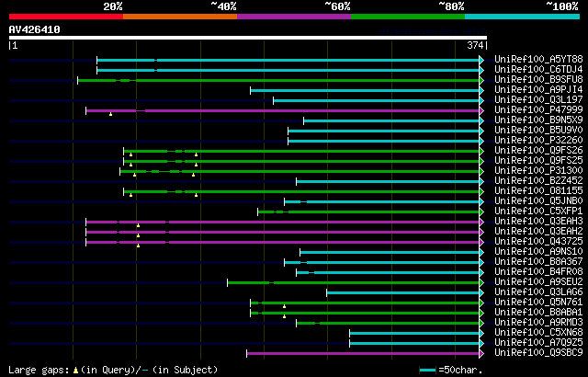Click the yellow gap marker under P47999 alignment
Image resolution: width=588 pixels, height=377 pixels.
110,114
